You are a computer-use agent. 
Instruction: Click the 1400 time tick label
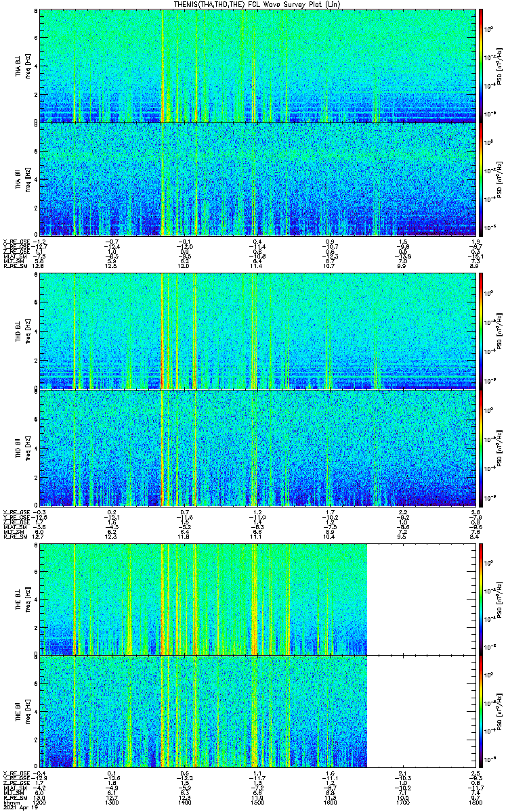(x=184, y=802)
